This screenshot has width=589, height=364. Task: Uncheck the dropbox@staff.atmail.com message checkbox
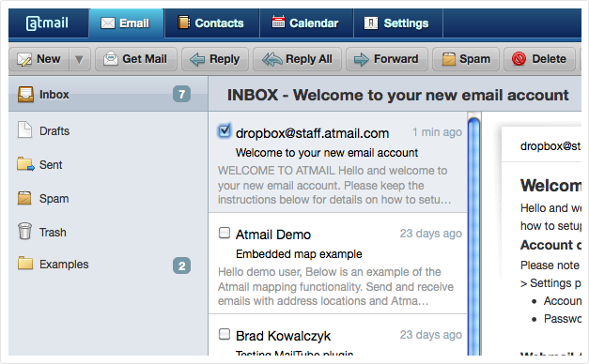225,131
